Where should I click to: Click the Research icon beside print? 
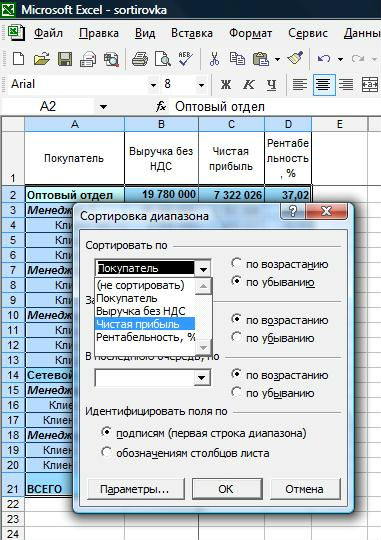[x=111, y=59]
